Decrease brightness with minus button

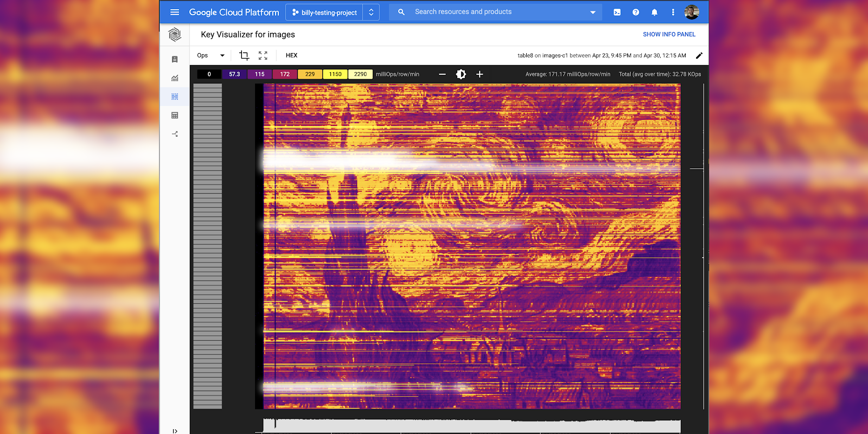coord(442,74)
